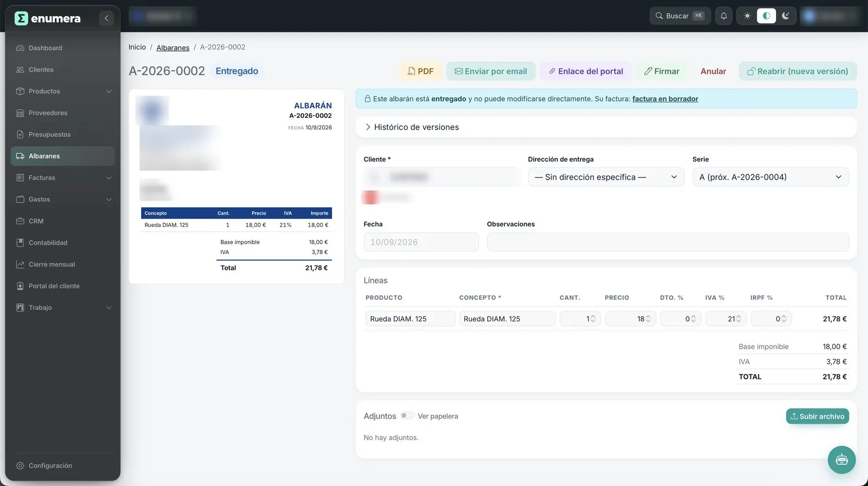Image resolution: width=868 pixels, height=486 pixels.
Task: Click the Productos box icon
Action: tap(20, 91)
